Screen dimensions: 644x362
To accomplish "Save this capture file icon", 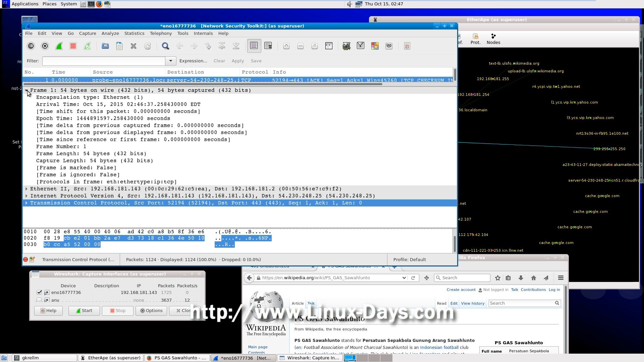I will coord(119,46).
